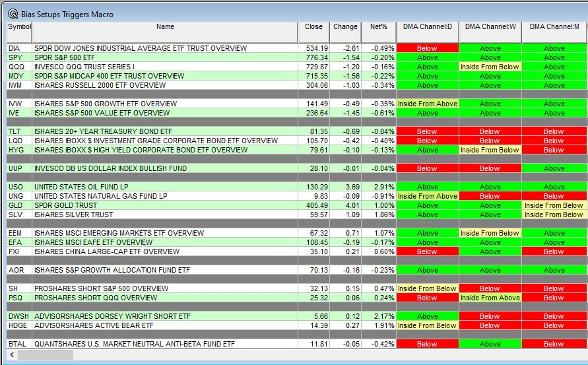The width and height of the screenshot is (588, 365).
Task: Sort by the Close column header
Action: [x=313, y=32]
